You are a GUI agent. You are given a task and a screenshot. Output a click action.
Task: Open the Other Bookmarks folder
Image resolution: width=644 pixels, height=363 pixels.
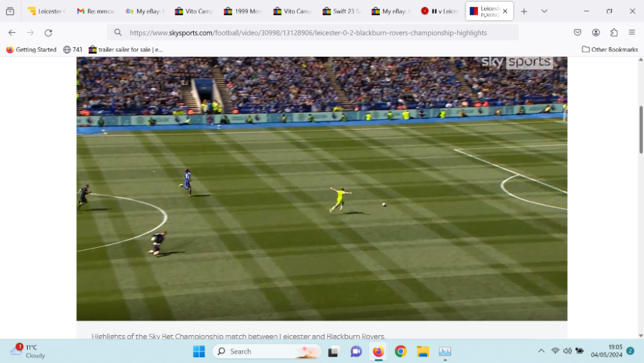coord(610,49)
